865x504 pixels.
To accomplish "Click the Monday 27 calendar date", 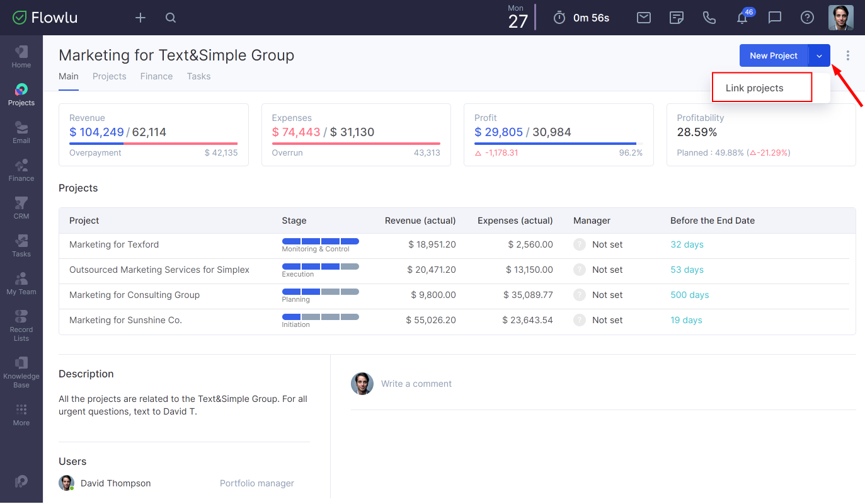I will [517, 18].
